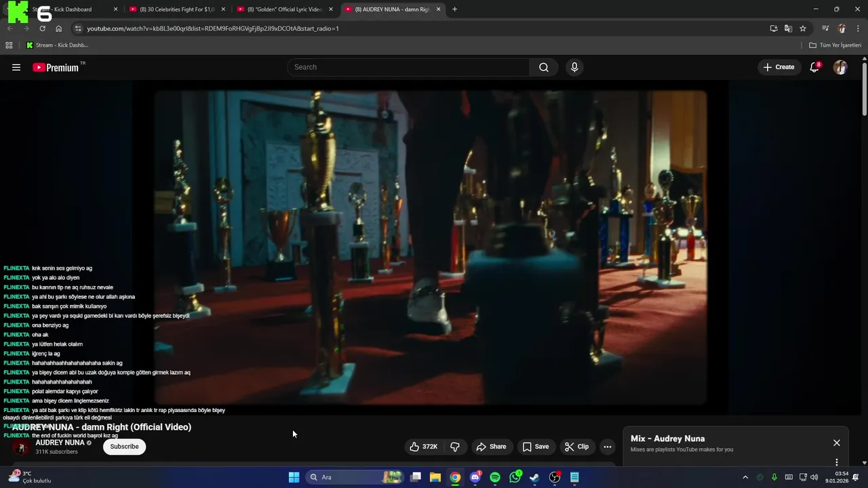Open YouTube notifications bell
868x488 pixels.
tap(814, 67)
